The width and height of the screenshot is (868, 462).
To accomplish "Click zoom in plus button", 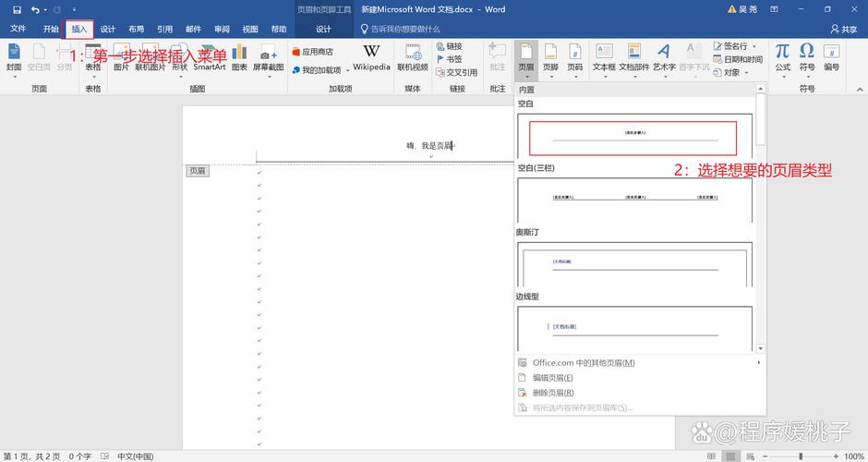I will 836,456.
